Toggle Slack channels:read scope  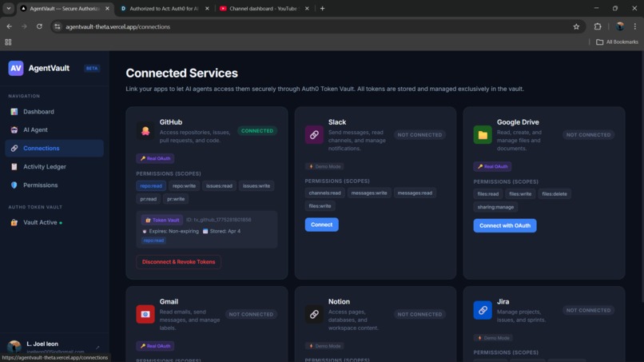(x=324, y=193)
